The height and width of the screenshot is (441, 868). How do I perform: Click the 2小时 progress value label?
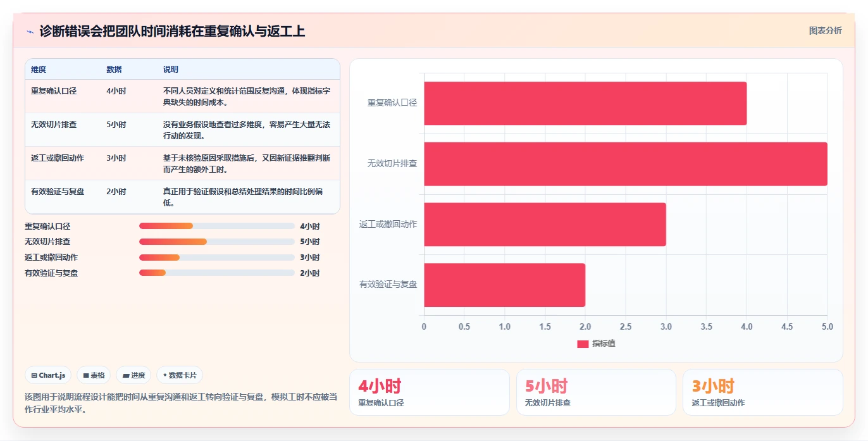[310, 273]
